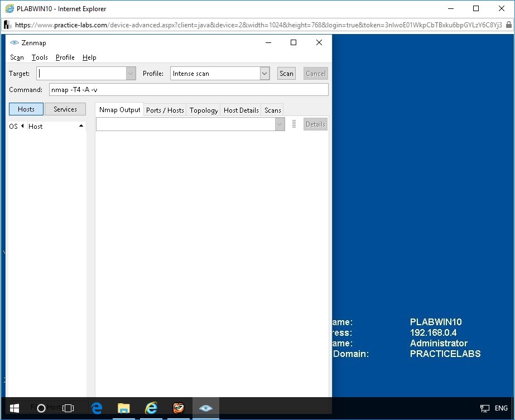
Task: Switch to the Ports / Hosts tab
Action: coord(165,110)
